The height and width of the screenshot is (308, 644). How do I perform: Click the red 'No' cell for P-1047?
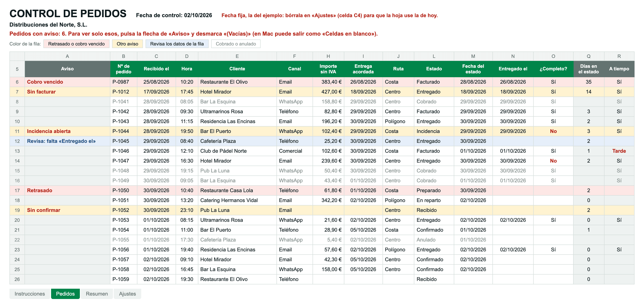(553, 161)
